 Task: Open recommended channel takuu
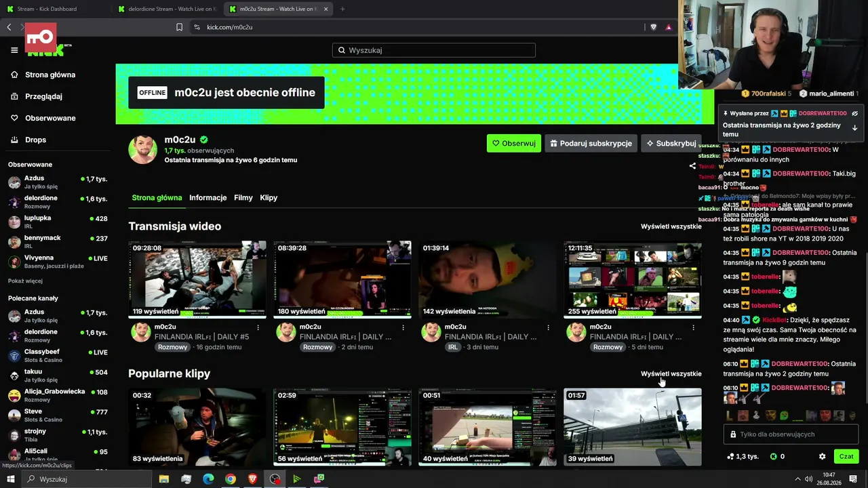pyautogui.click(x=58, y=375)
